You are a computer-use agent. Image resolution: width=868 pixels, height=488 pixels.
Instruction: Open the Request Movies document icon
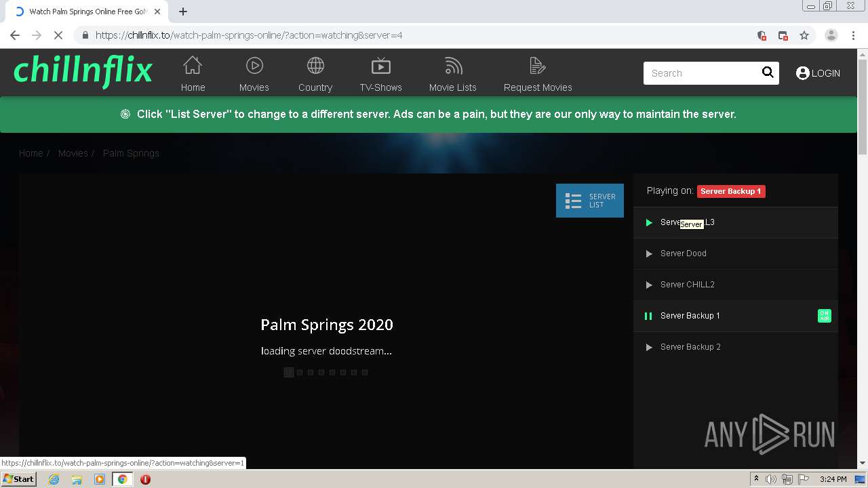(x=538, y=66)
